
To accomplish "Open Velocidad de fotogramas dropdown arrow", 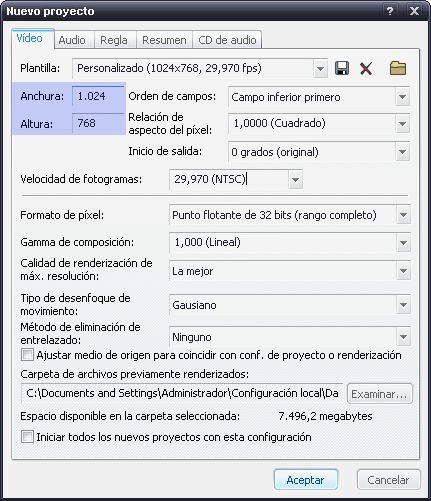I will tap(295, 180).
